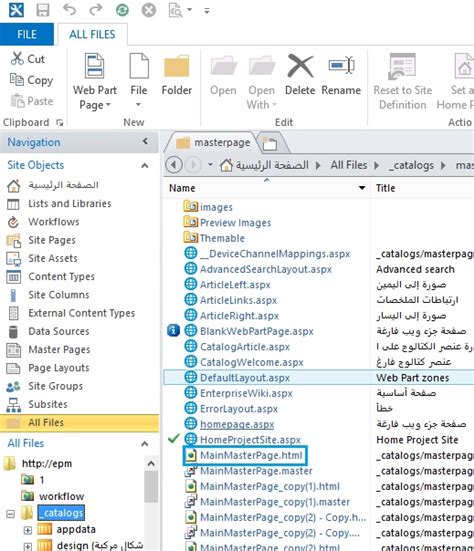Click the Open button in Edit group

(223, 75)
